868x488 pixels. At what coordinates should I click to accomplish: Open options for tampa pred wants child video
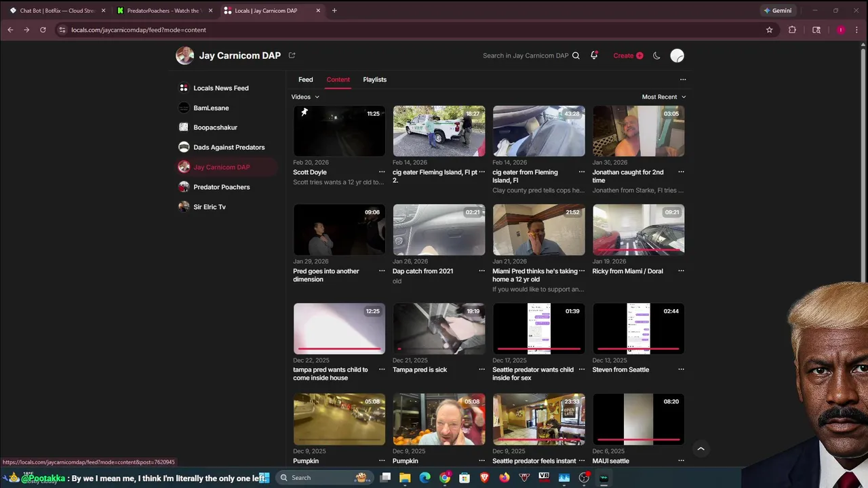(x=382, y=369)
